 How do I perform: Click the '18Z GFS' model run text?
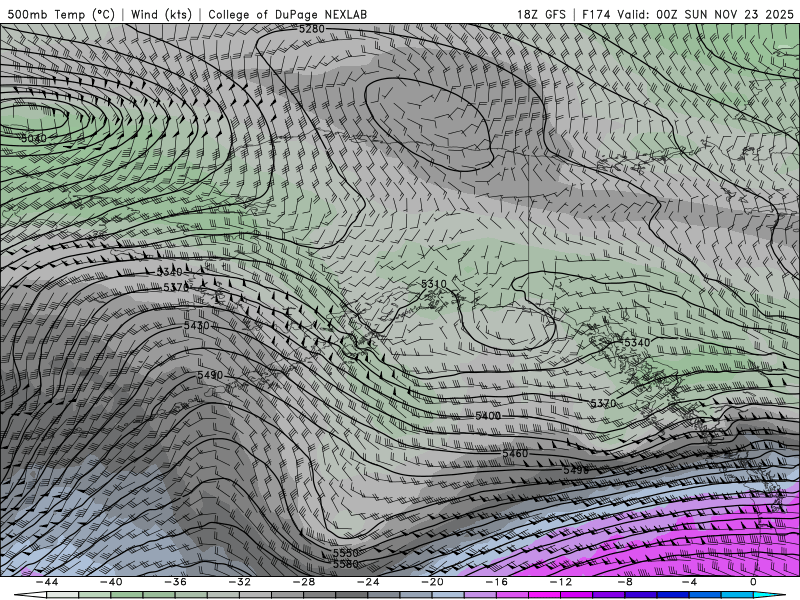541,14
